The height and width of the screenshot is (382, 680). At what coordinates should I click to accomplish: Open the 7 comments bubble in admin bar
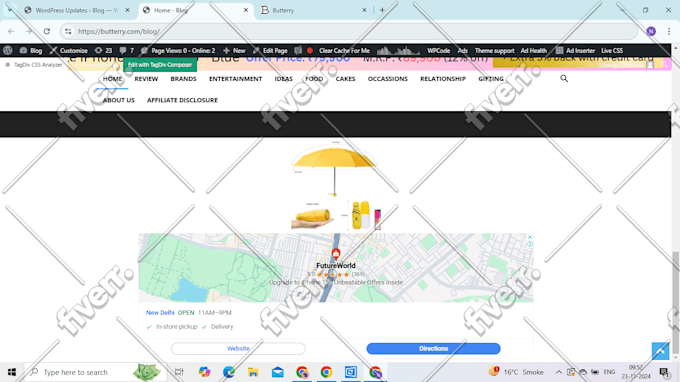pos(127,50)
